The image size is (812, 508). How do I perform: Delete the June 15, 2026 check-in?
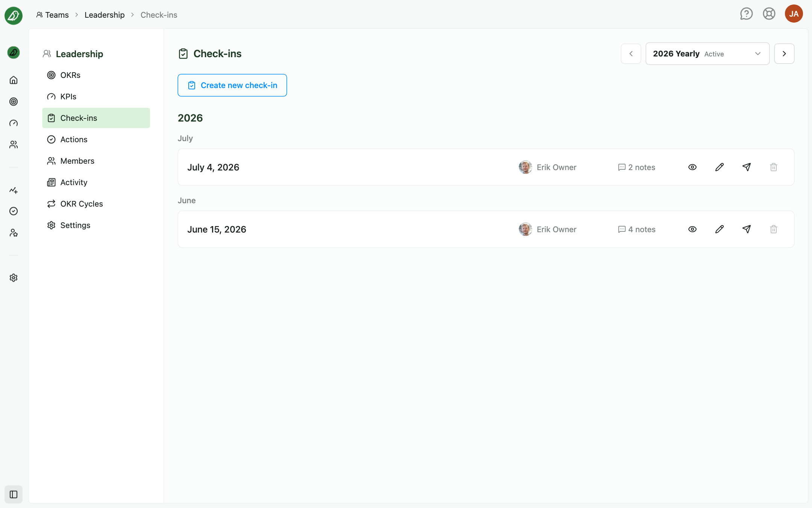pyautogui.click(x=774, y=229)
